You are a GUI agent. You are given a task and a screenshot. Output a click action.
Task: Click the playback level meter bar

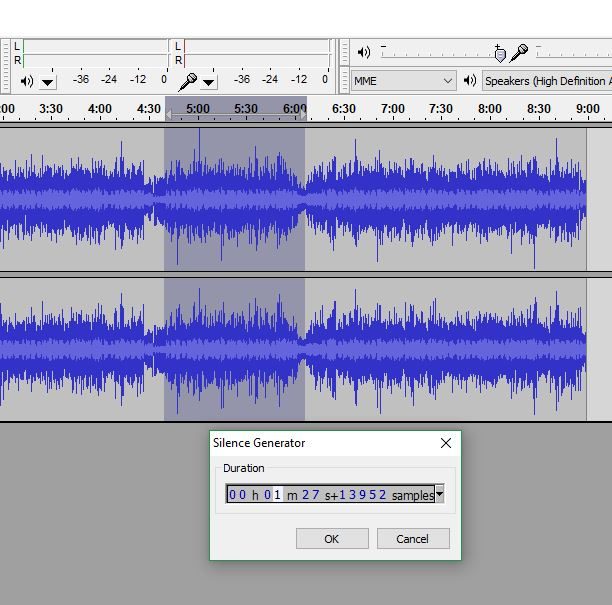pyautogui.click(x=95, y=53)
